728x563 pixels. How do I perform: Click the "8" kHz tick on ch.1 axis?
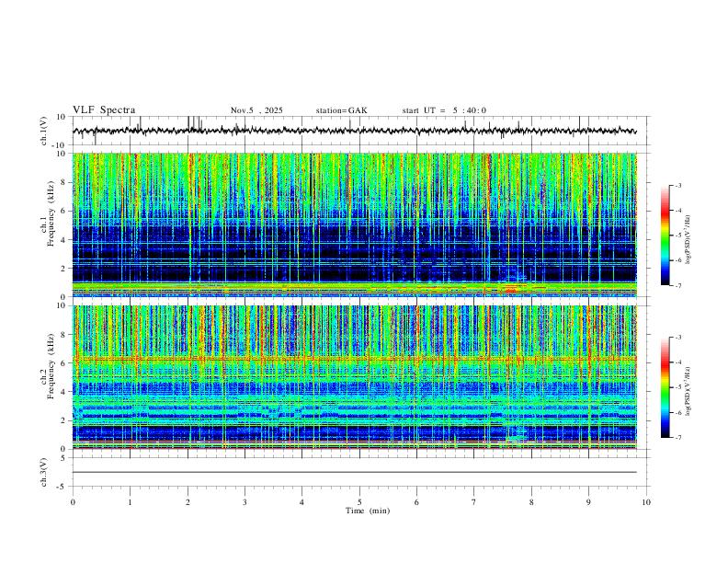63,182
